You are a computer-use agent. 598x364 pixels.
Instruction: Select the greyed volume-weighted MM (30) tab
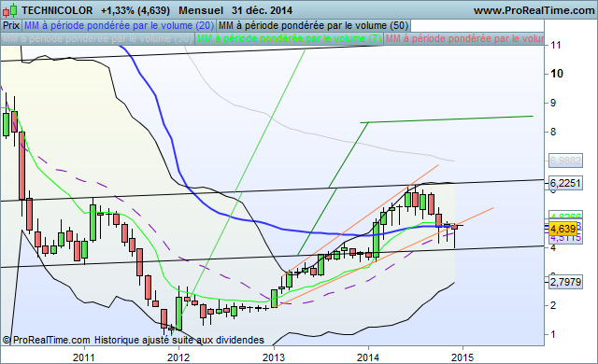click(x=97, y=39)
